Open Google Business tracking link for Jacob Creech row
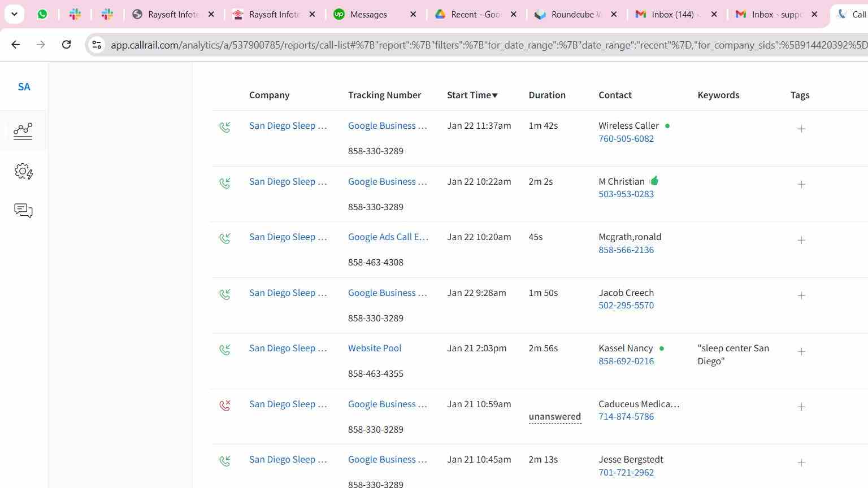 388,293
